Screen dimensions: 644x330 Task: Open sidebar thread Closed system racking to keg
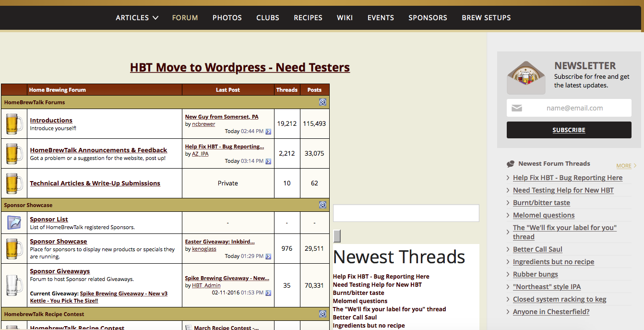[x=560, y=299]
